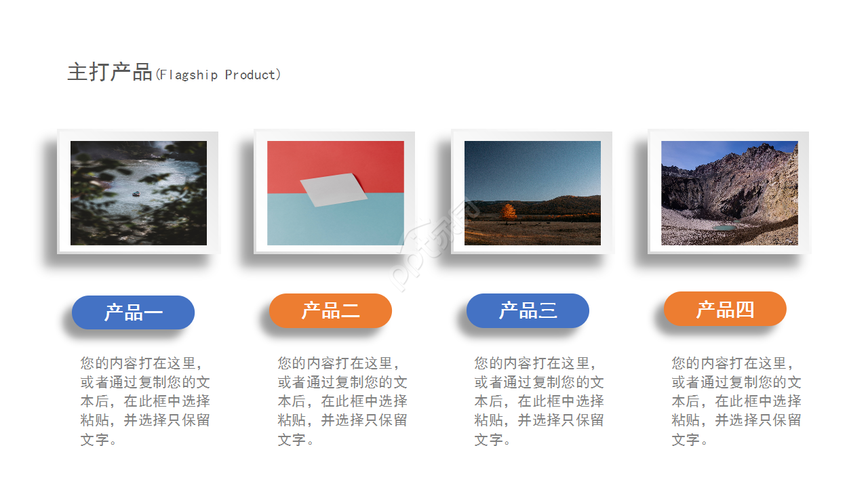Click the gray paper card in second photo
The height and width of the screenshot is (488, 868).
(334, 190)
